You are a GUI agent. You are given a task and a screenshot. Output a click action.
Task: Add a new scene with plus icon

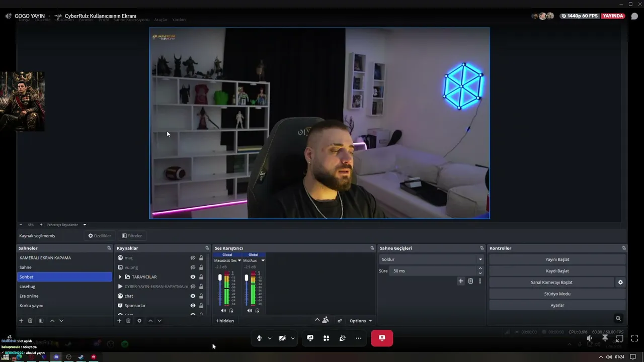pyautogui.click(x=21, y=321)
